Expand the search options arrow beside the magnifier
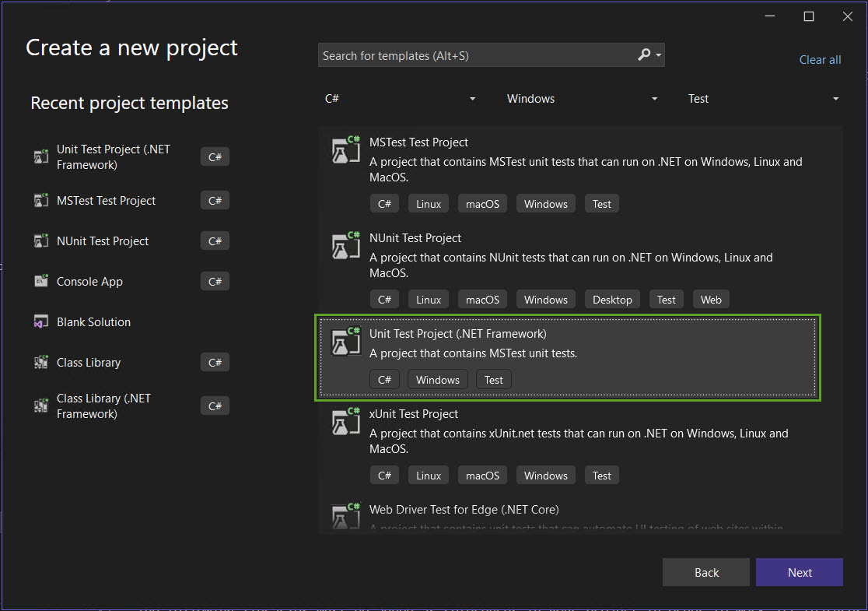 [659, 54]
